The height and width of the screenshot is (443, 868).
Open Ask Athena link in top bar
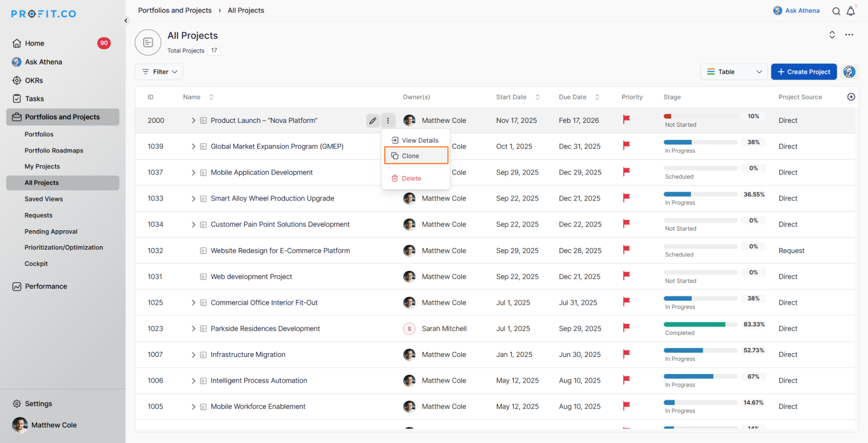pos(796,10)
